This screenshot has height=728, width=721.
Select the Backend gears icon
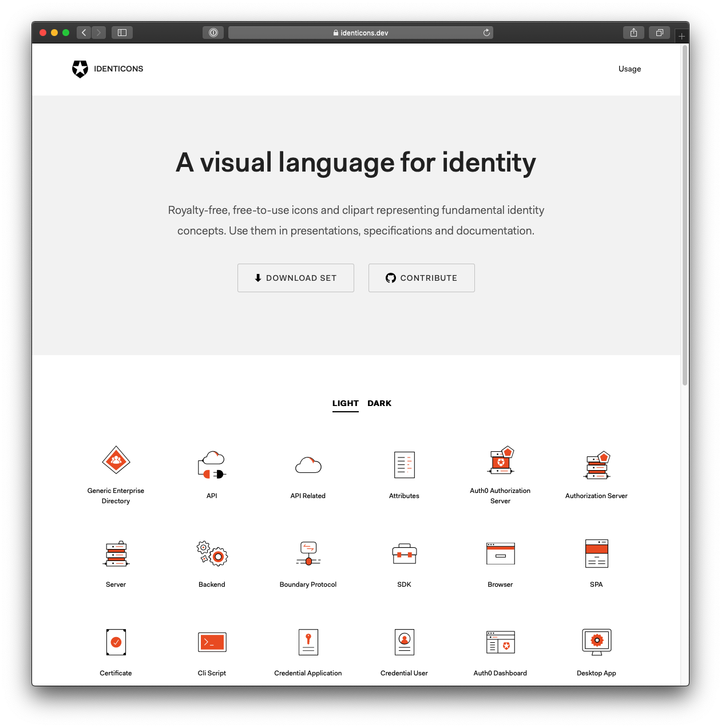212,554
